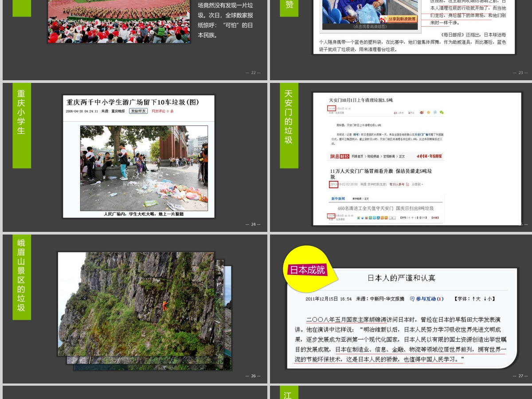Click the 来源：中新网-华文报摘 source text
Screen dimensions: 532x399
click(380, 299)
